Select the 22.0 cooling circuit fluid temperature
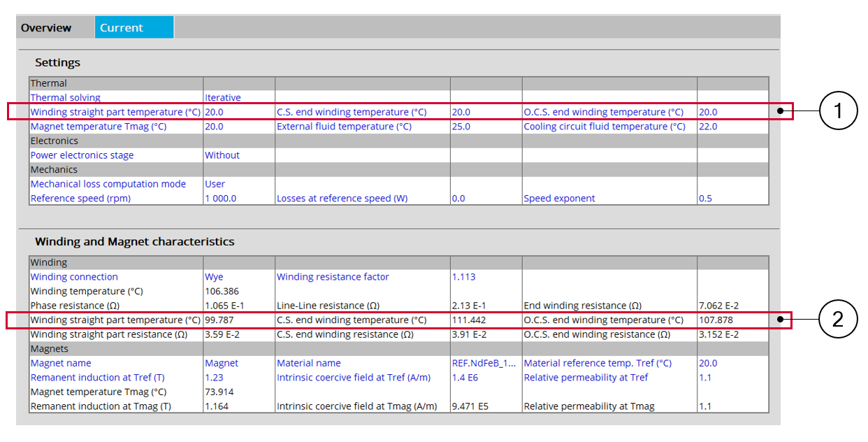868x442 pixels. pyautogui.click(x=708, y=127)
